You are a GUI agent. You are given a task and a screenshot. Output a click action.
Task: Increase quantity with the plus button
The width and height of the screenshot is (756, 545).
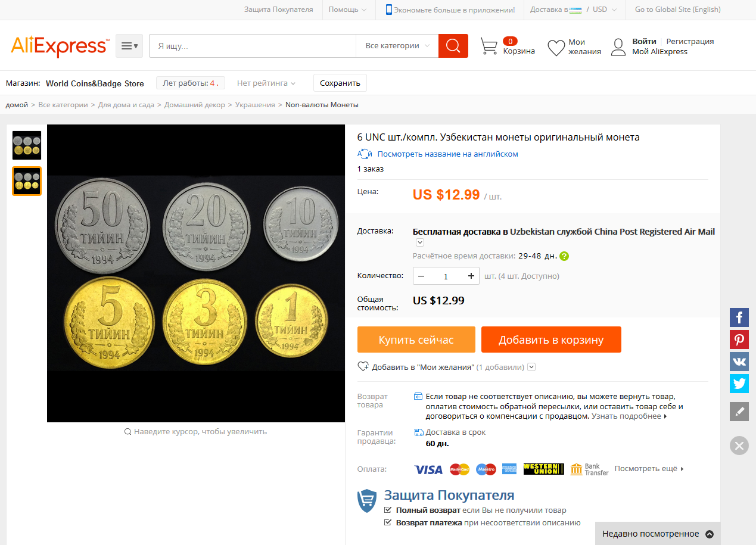pyautogui.click(x=471, y=276)
